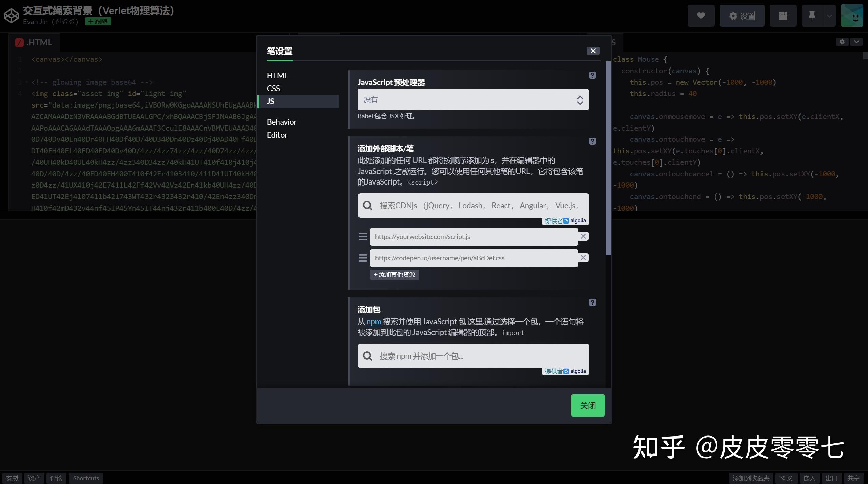Click the heart icon to like the pen
The width and height of the screenshot is (868, 484).
700,16
